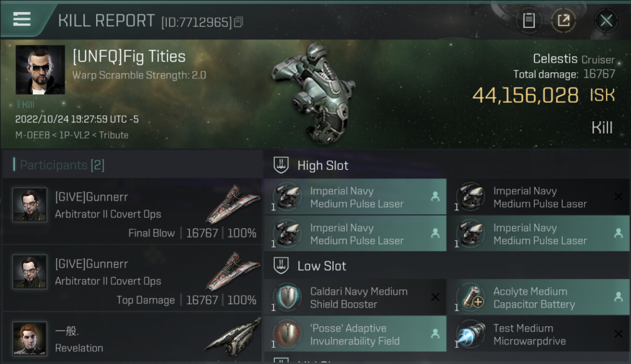Close the kill report window
The height and width of the screenshot is (364, 631).
(x=606, y=20)
